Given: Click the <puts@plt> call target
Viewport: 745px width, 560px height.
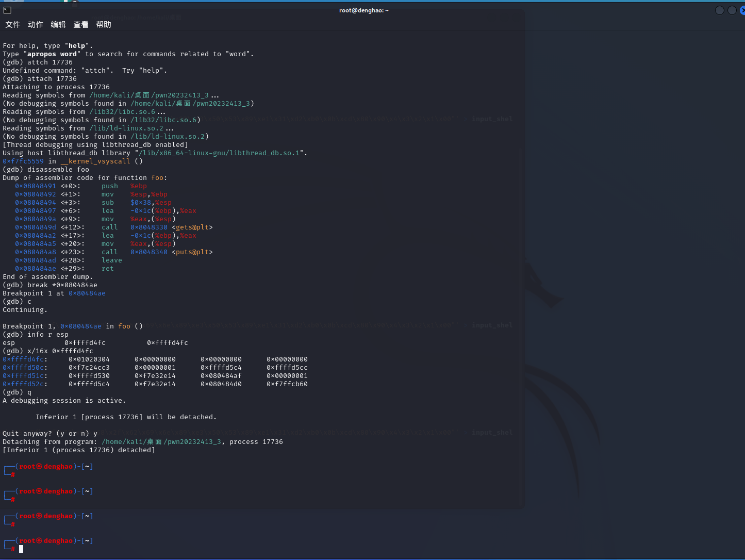Looking at the screenshot, I should 192,252.
